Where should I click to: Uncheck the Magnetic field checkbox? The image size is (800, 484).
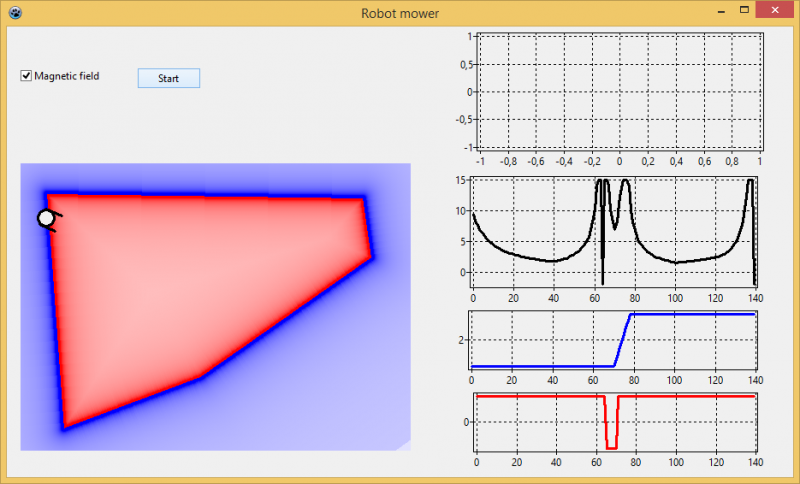coord(26,76)
